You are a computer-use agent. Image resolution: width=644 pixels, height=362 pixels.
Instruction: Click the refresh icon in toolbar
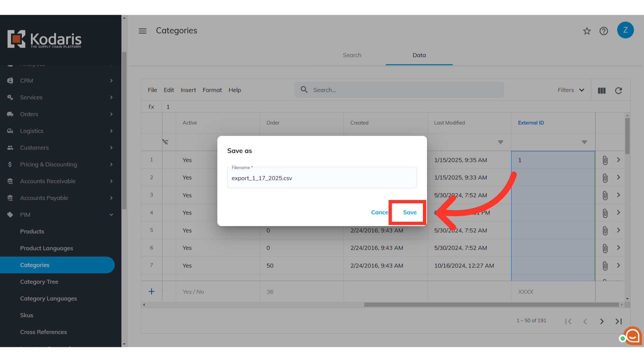619,90
